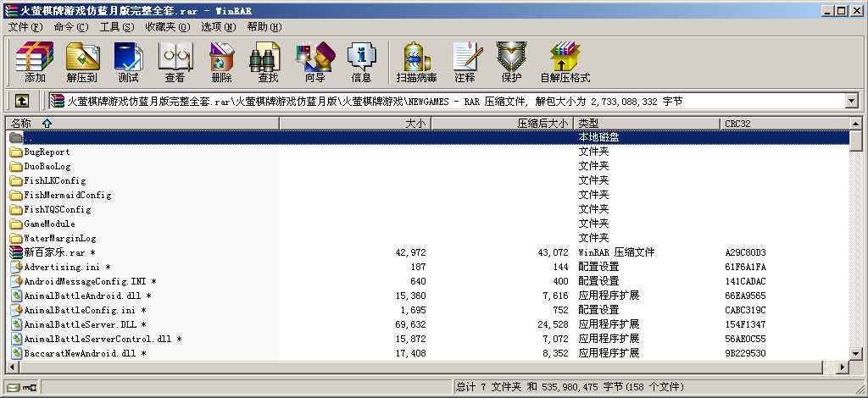Click the DuoBaoLog folder icon
This screenshot has height=398, width=868.
(x=15, y=166)
